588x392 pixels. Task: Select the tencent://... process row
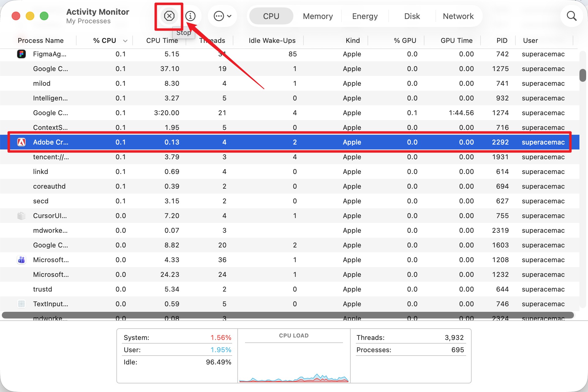290,157
